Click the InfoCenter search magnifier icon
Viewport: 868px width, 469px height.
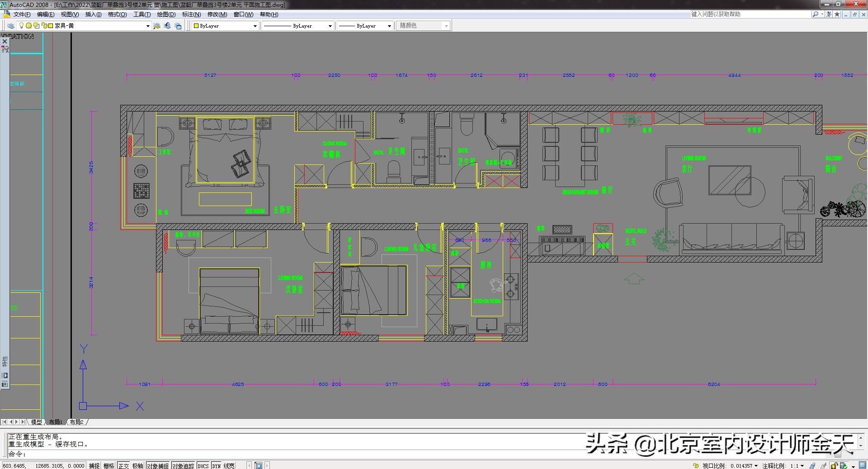click(815, 14)
